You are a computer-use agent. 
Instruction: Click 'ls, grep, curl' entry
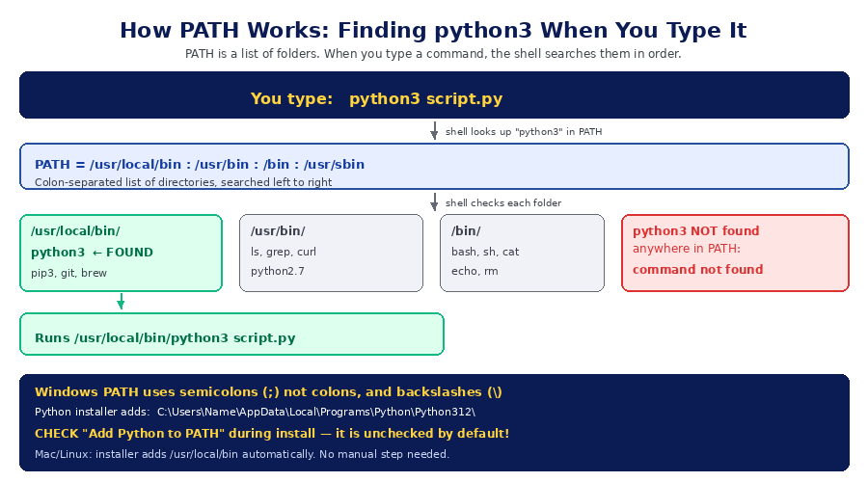click(x=284, y=252)
